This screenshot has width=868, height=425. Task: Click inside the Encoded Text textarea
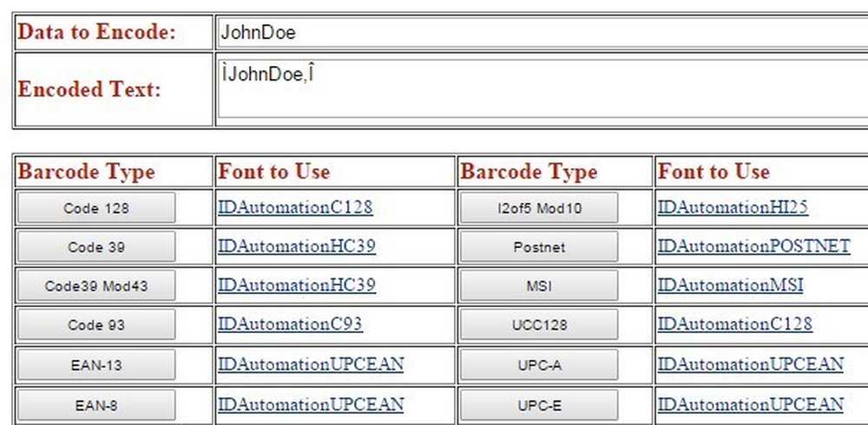pos(542,89)
